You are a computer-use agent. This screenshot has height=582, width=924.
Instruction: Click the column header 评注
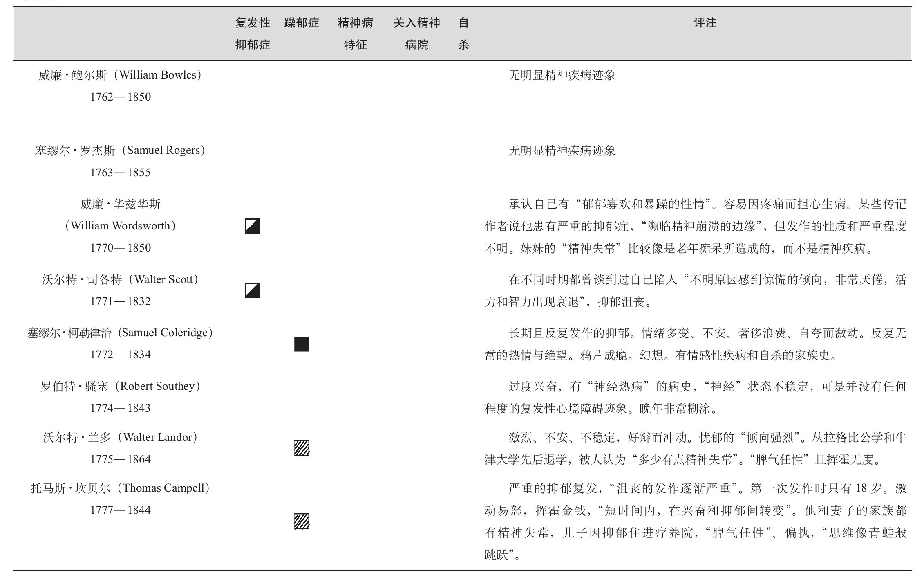(x=705, y=23)
